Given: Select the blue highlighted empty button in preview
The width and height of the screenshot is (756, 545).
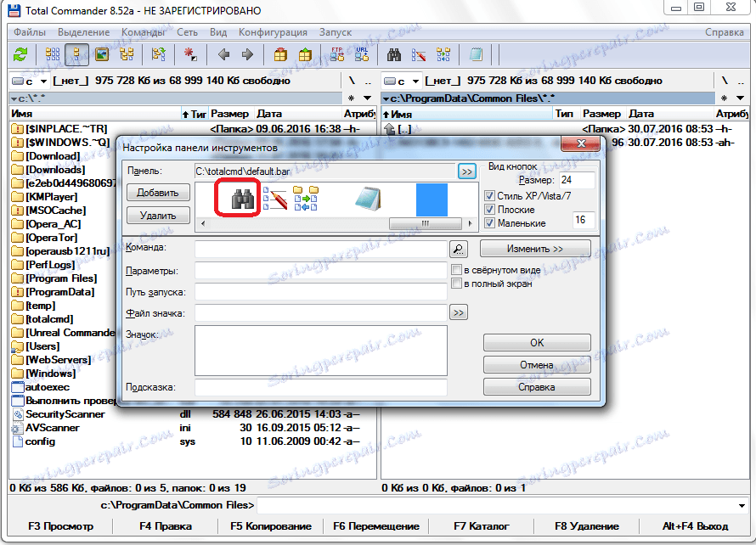Looking at the screenshot, I should point(432,199).
